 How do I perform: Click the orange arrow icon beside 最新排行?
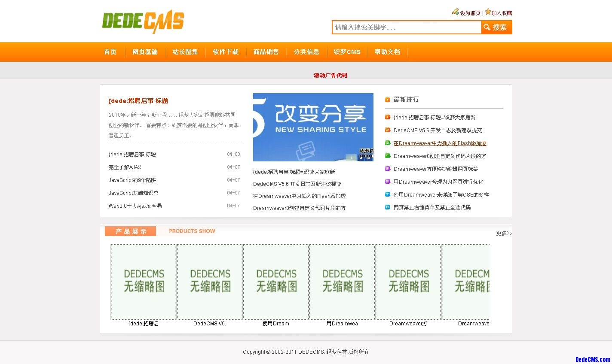pos(387,100)
